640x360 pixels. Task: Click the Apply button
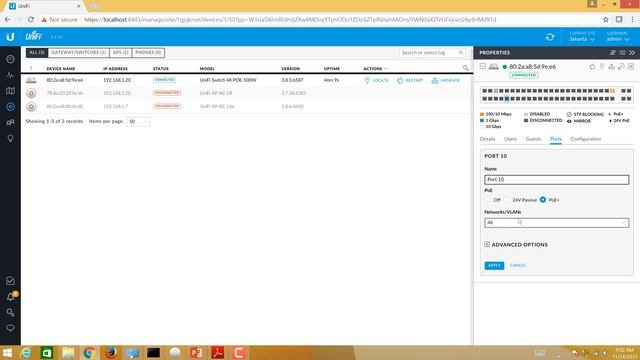[x=494, y=265]
